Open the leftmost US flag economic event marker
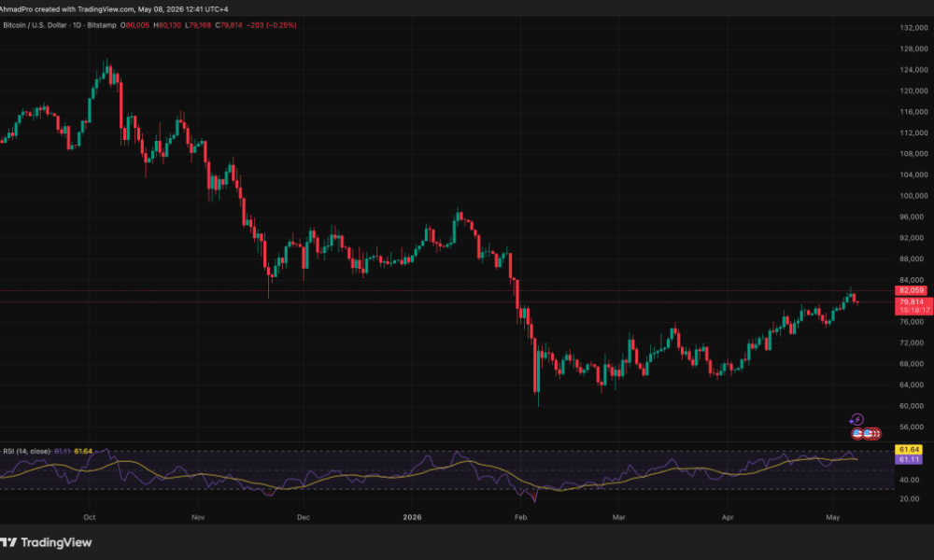Viewport: 934px width, 560px height. [x=857, y=434]
